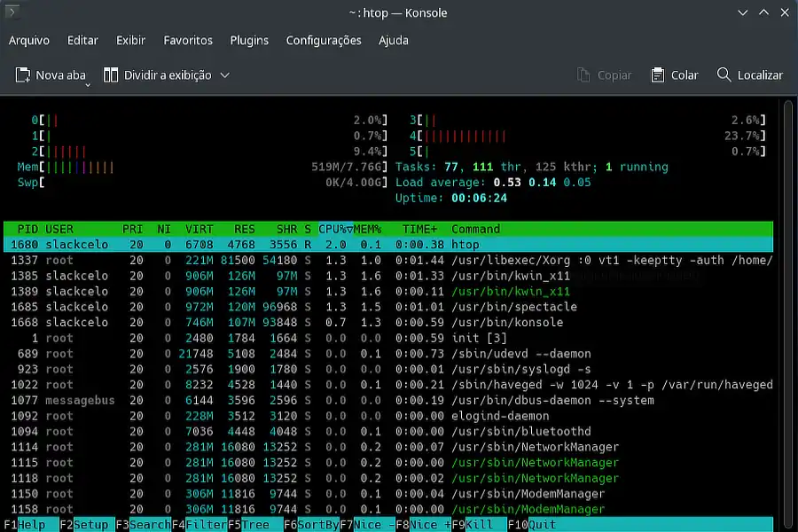798x532 pixels.
Task: Select the /sbin/haveged process row
Action: point(388,385)
